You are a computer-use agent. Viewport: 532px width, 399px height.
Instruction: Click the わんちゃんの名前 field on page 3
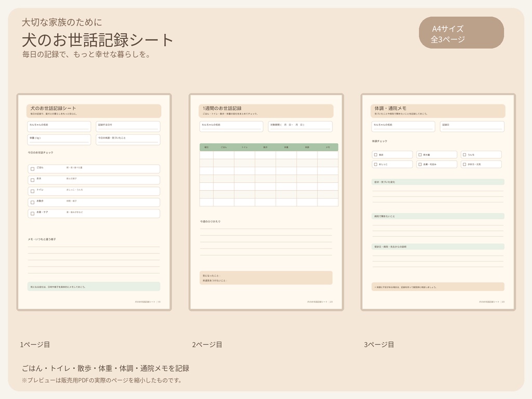403,126
